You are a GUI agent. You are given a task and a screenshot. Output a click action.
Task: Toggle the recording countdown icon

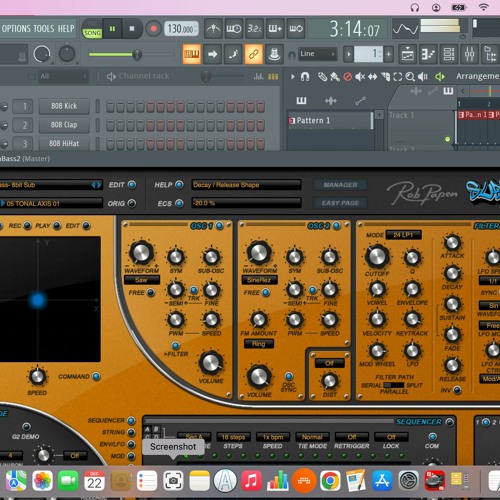pyautogui.click(x=254, y=29)
